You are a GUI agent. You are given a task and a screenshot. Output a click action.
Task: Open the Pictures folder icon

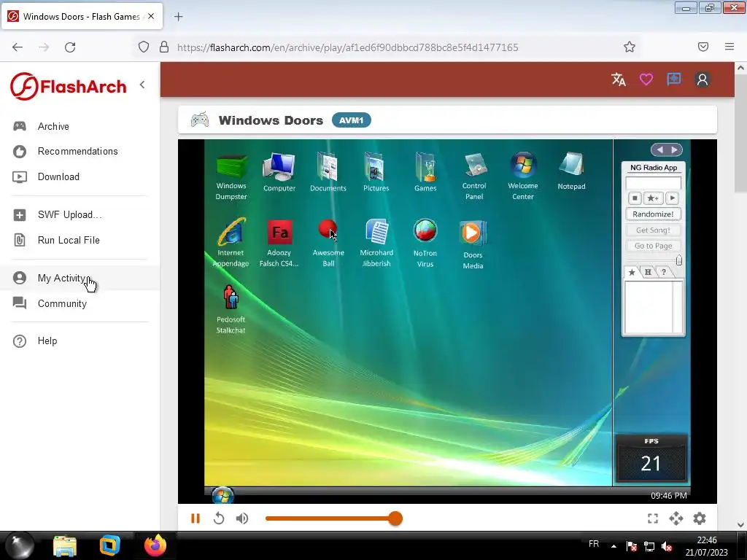(376, 172)
